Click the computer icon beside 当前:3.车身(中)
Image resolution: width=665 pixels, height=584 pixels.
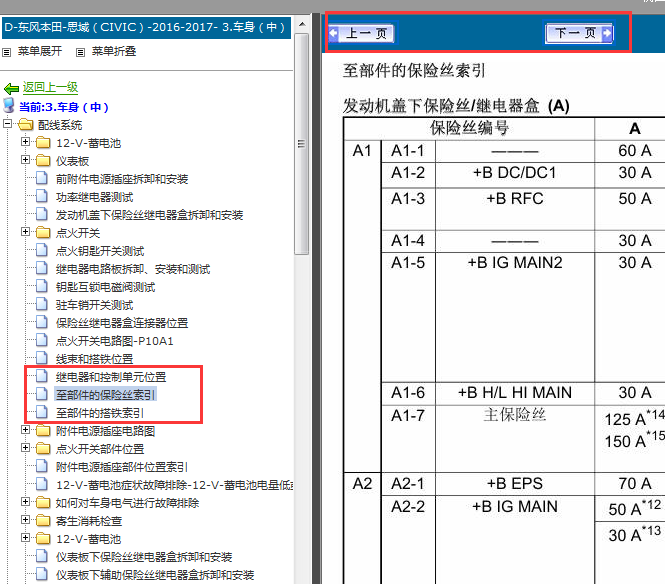coord(8,105)
